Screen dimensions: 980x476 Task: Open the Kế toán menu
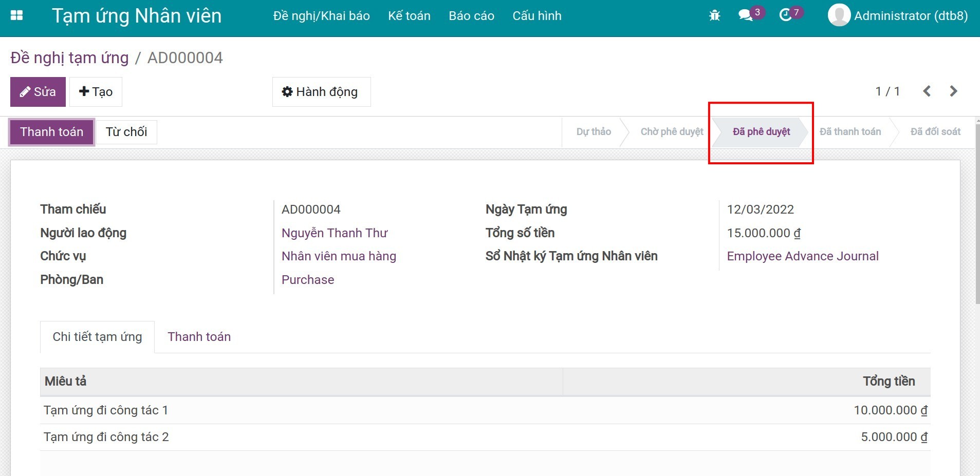[409, 16]
